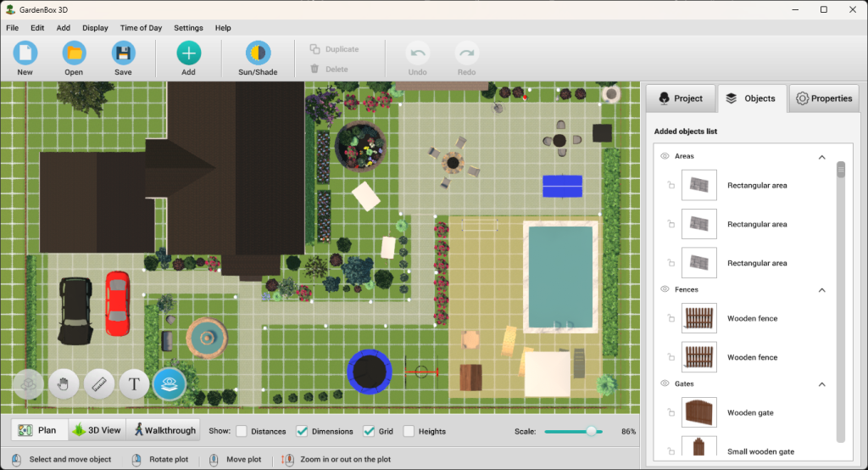Enable the Heights checkbox
The height and width of the screenshot is (470, 868).
(409, 431)
